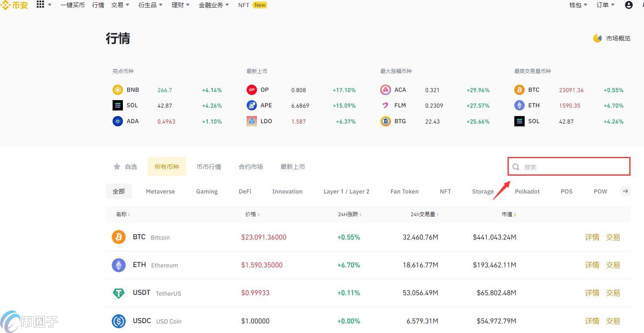Select the 全部 category filter
The width and height of the screenshot is (644, 333).
tap(119, 191)
